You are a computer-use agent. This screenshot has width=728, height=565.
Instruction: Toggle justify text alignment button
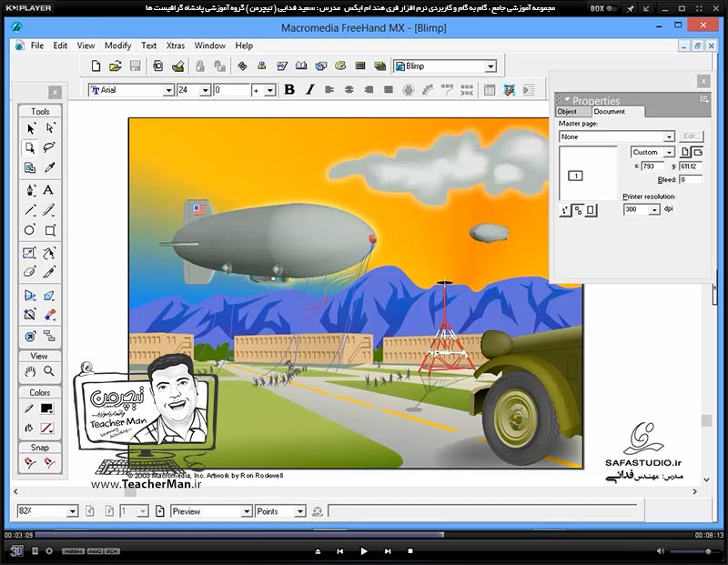[389, 89]
